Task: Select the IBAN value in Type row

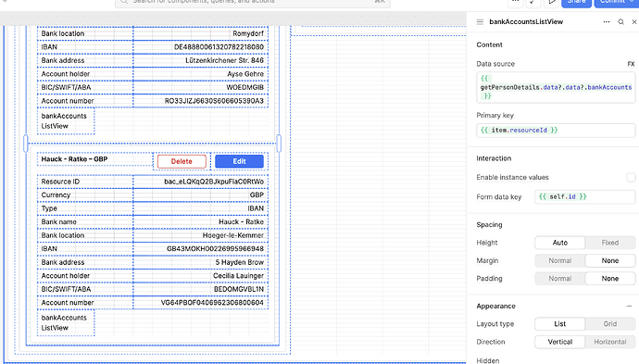Action: pyautogui.click(x=256, y=208)
